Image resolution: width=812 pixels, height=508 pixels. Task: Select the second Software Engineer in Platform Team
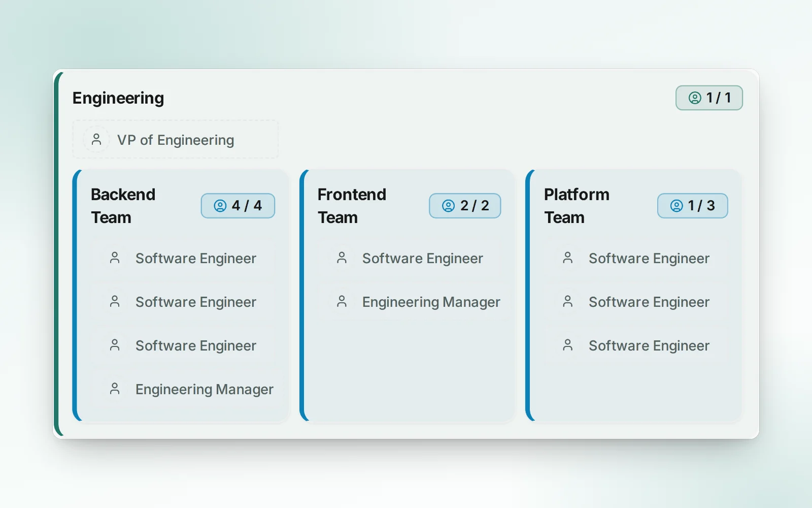point(636,302)
